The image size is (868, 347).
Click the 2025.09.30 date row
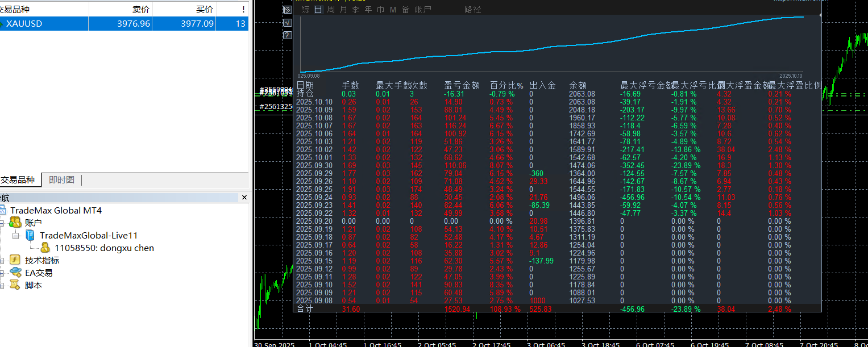click(x=314, y=165)
